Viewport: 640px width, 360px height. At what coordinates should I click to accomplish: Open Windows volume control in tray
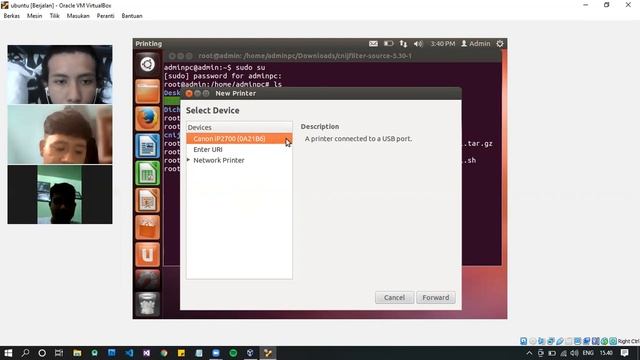[574, 353]
